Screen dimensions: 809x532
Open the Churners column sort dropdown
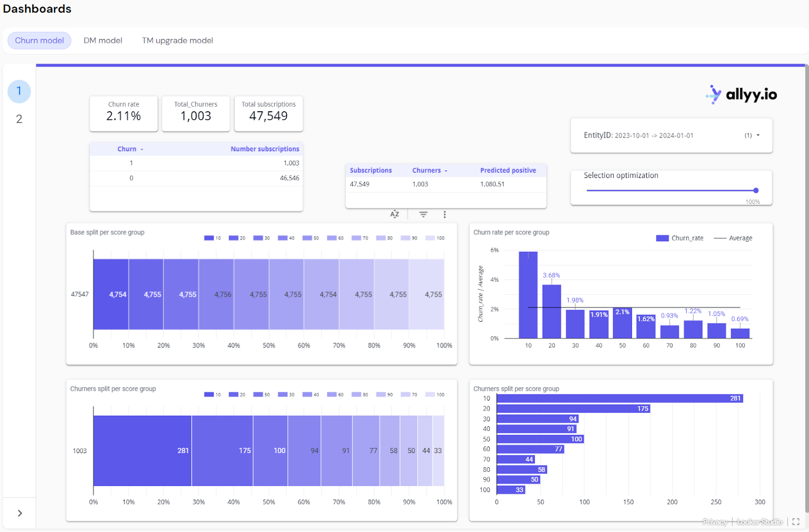[x=447, y=170]
